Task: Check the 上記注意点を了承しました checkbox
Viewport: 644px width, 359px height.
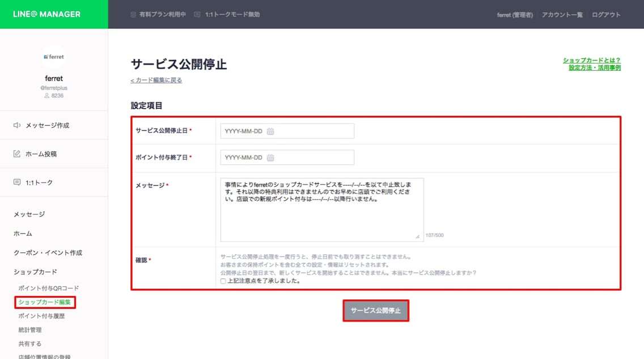Action: (x=223, y=281)
